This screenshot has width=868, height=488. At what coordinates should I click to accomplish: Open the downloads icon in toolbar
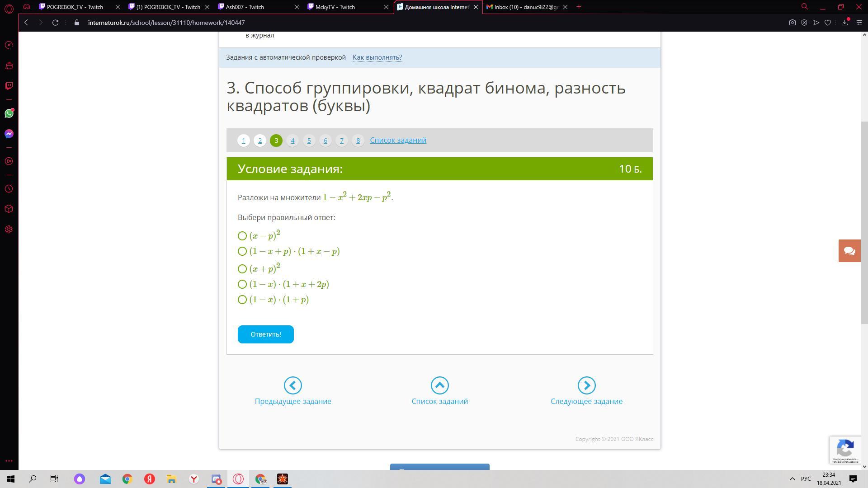(844, 23)
